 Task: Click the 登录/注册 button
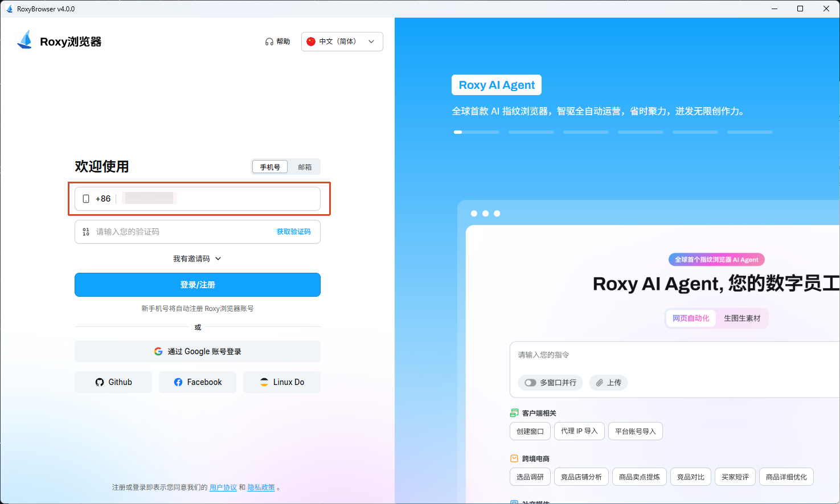click(x=198, y=285)
